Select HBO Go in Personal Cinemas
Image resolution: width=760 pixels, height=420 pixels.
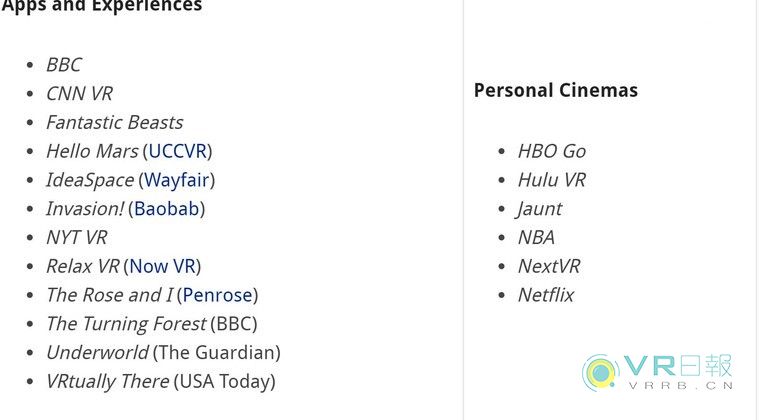(x=552, y=151)
